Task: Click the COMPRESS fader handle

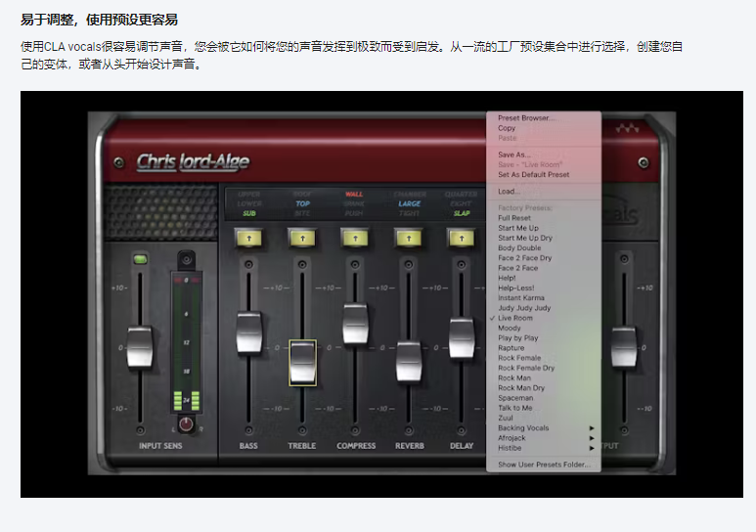Action: (x=355, y=323)
